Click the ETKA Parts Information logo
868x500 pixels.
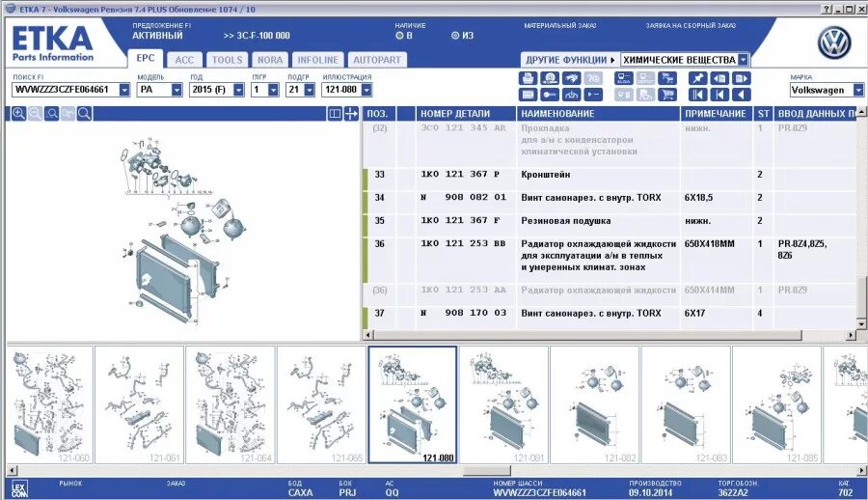pyautogui.click(x=53, y=43)
